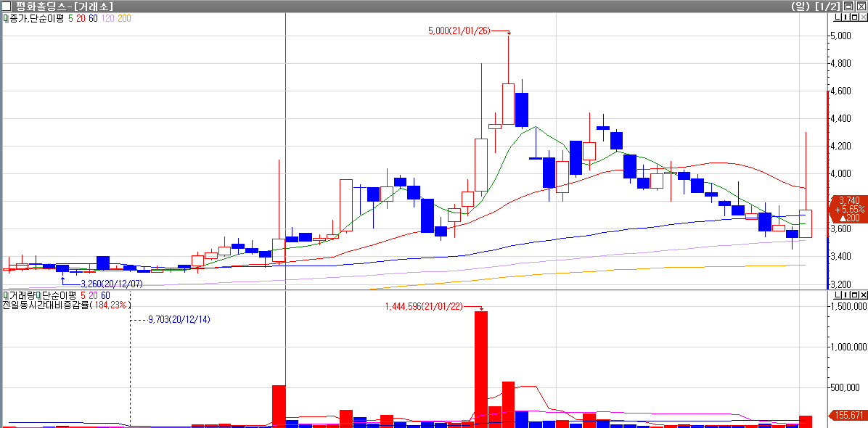Toggle the volume panel 단순이평 indicator marker
The image size is (868, 428).
[x=38, y=295]
